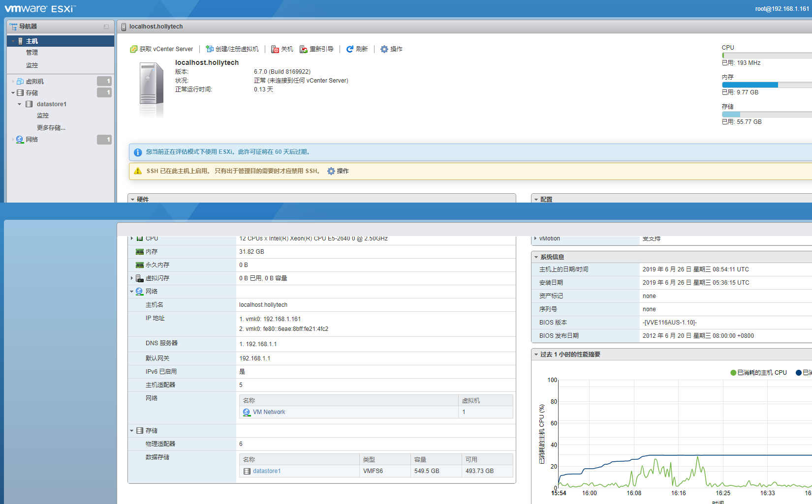Click the storage (存储) icon in navigator
812x504 pixels.
tap(20, 93)
